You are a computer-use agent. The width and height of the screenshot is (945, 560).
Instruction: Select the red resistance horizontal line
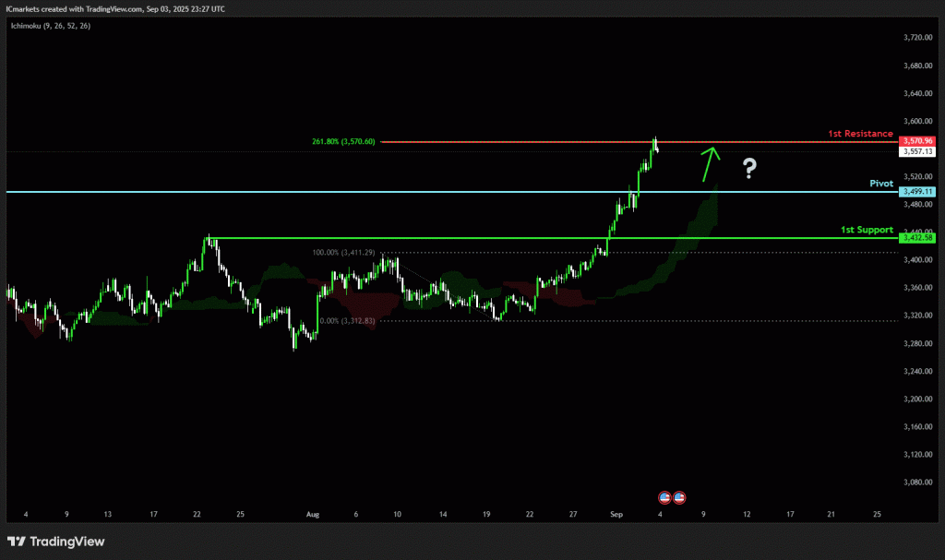point(639,142)
